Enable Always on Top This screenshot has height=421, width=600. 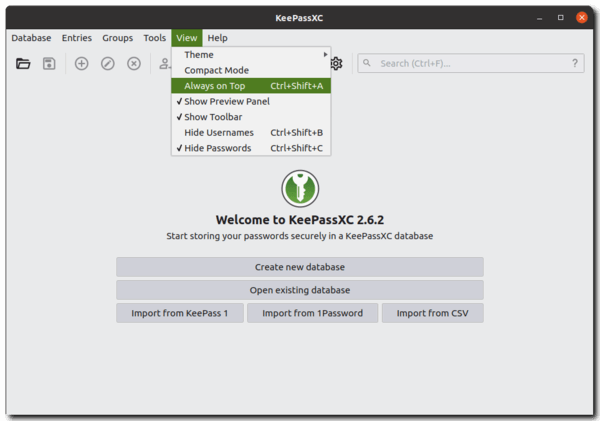pyautogui.click(x=251, y=86)
